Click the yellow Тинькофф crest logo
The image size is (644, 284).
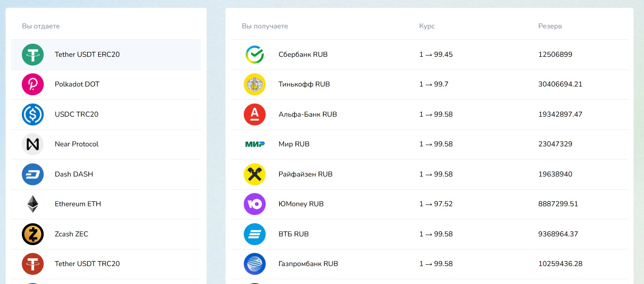tap(255, 84)
